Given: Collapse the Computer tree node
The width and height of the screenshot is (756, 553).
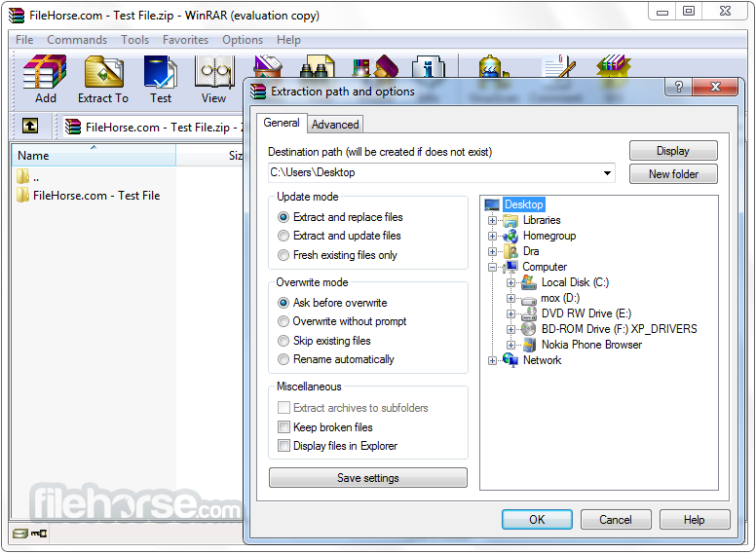Looking at the screenshot, I should (492, 268).
